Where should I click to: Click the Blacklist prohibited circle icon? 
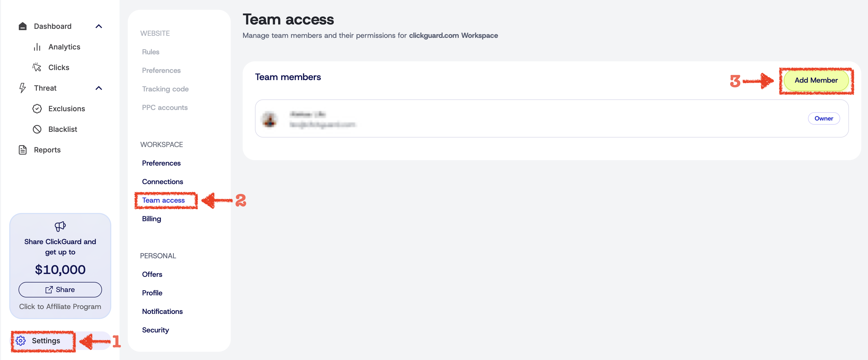click(37, 129)
